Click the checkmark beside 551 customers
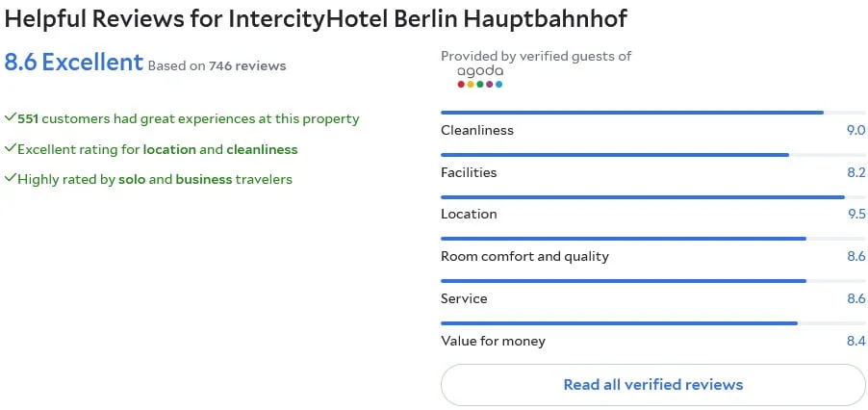This screenshot has height=410, width=868. click(10, 117)
